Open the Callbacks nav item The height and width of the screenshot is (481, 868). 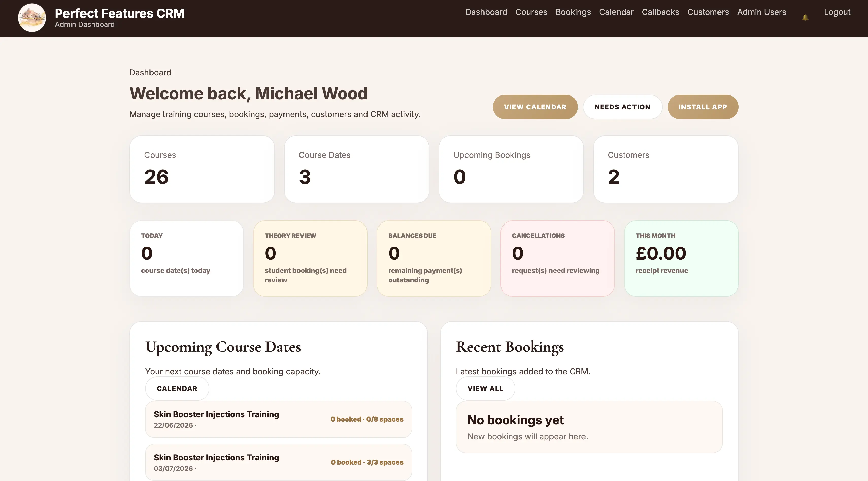click(660, 12)
